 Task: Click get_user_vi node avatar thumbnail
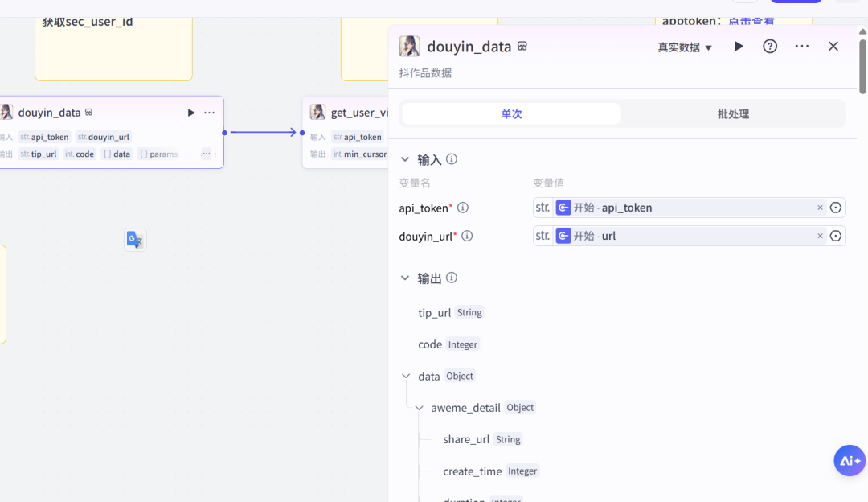[317, 113]
